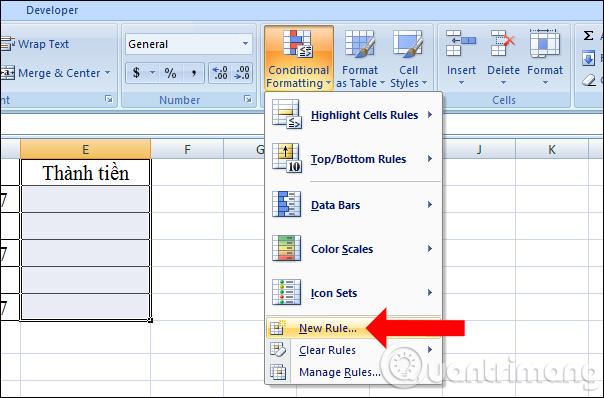The height and width of the screenshot is (398, 604).
Task: Apply Percent Style format
Action: point(170,73)
